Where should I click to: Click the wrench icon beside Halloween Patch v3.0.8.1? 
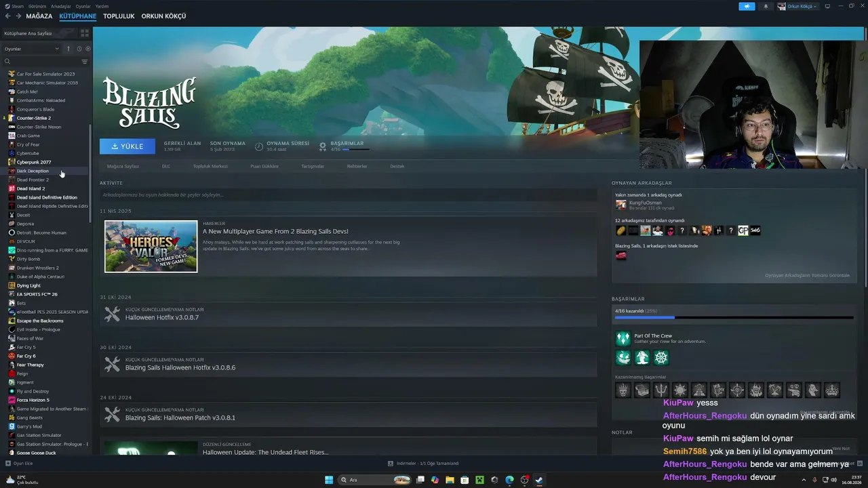113,415
